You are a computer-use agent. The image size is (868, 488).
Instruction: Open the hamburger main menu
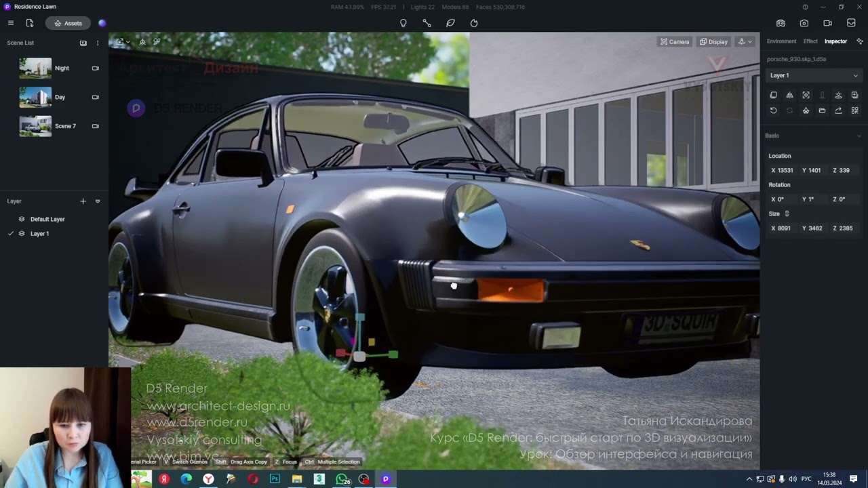point(11,23)
